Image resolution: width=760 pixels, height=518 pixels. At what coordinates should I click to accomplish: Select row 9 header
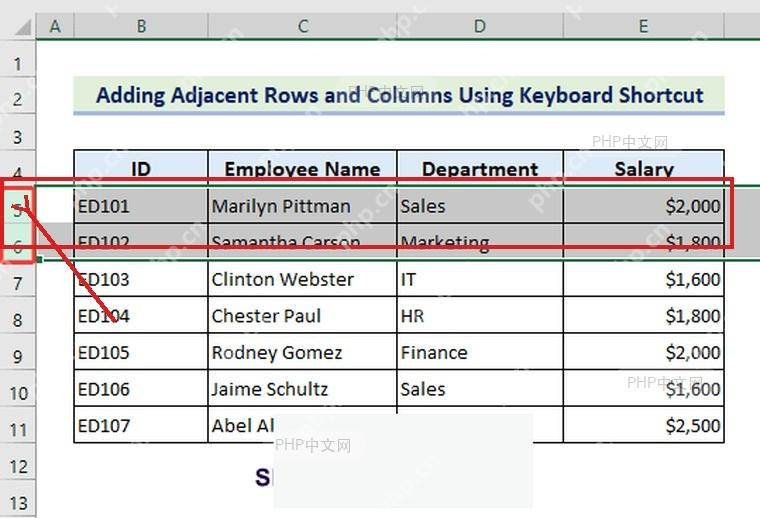[x=17, y=352]
